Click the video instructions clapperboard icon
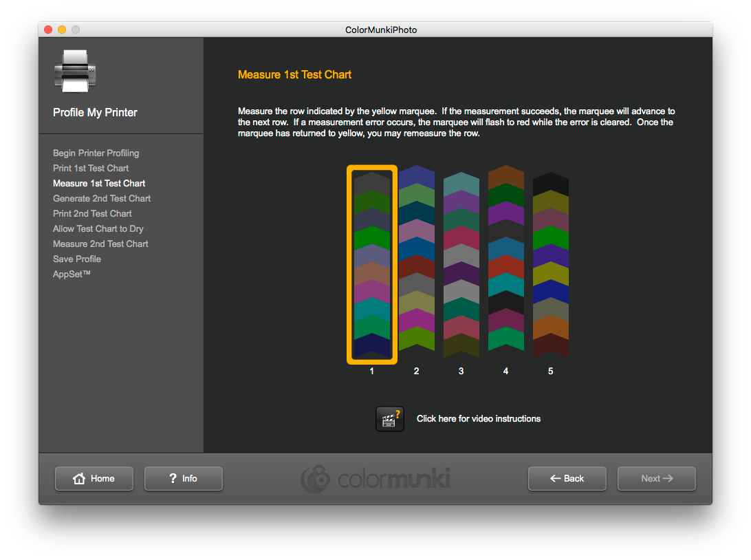The width and height of the screenshot is (751, 560). tap(389, 419)
